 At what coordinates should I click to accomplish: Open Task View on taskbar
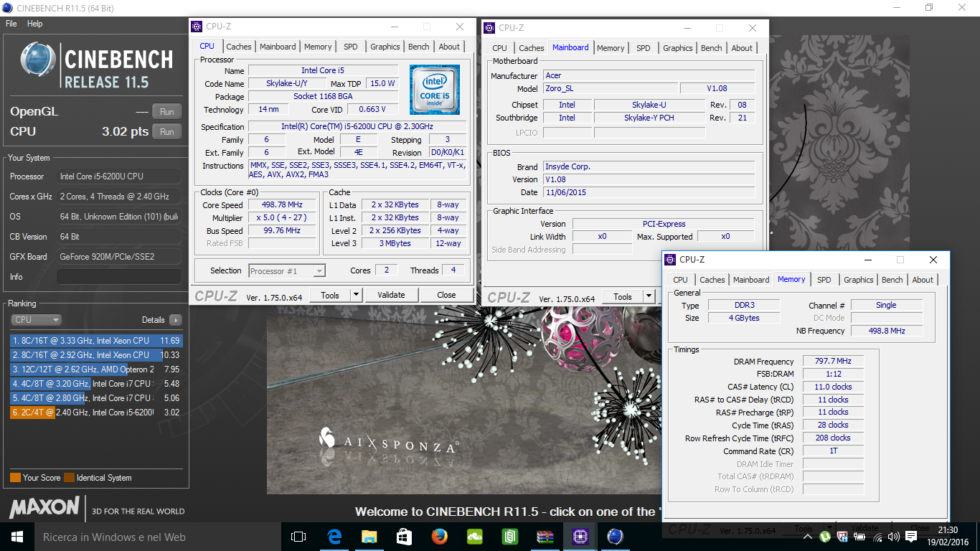[298, 537]
